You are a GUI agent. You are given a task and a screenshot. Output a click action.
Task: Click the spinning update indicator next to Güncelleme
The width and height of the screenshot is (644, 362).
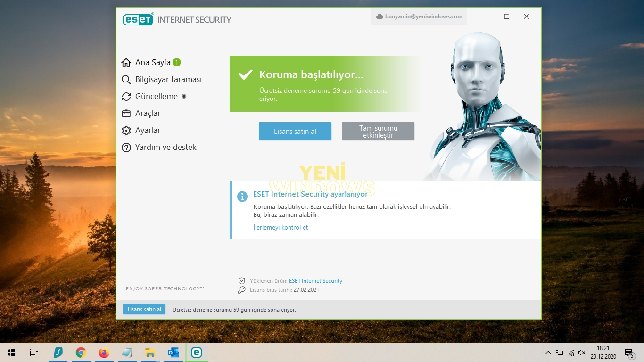(x=184, y=96)
